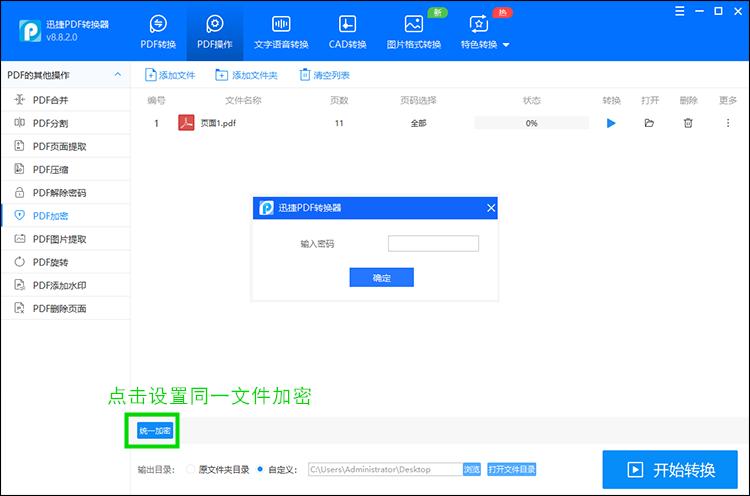
Task: Click the 添加文件夹 toolbar button
Action: click(246, 75)
